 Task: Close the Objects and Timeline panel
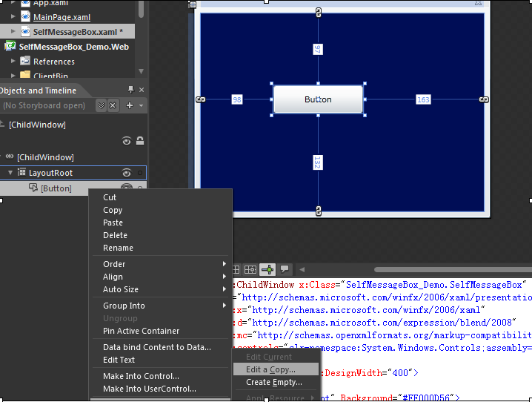coord(141,90)
